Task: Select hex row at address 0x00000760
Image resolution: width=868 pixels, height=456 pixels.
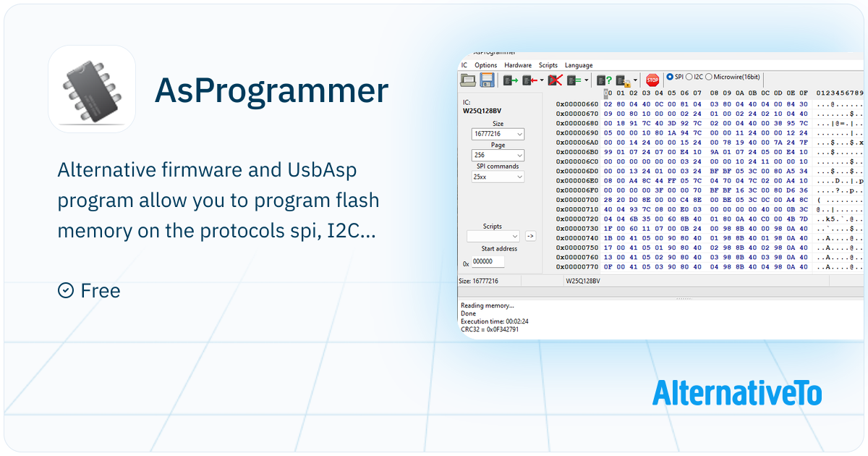Action: pyautogui.click(x=710, y=257)
